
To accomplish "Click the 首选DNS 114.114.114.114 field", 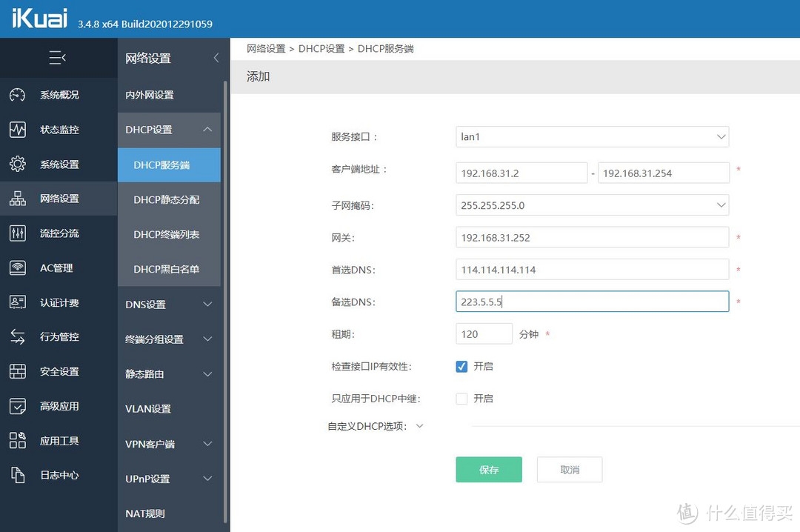I will [592, 270].
